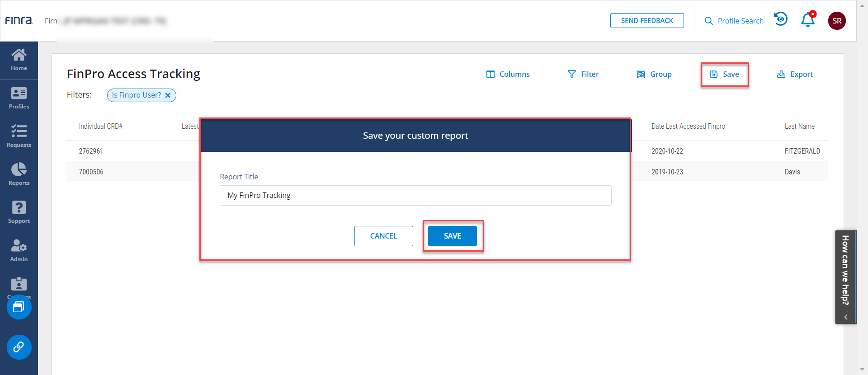Open the Columns chooser
Screen dimensions: 868x375
click(508, 74)
